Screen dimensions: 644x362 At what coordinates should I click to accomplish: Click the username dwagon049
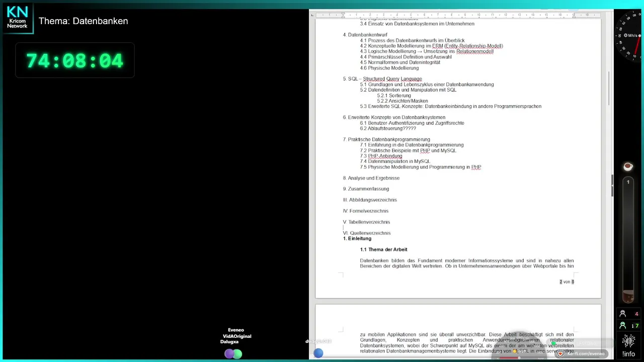[318, 341]
